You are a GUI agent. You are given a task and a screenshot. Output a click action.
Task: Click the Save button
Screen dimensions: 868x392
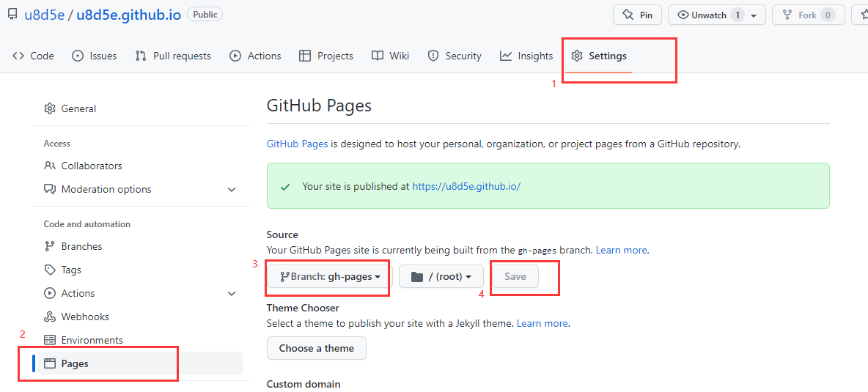(515, 276)
